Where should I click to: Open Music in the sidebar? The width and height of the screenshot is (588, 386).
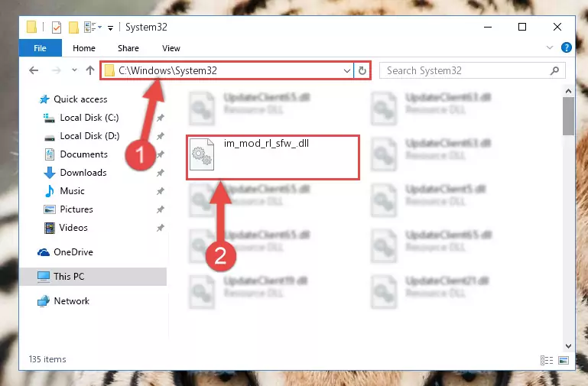click(x=72, y=191)
